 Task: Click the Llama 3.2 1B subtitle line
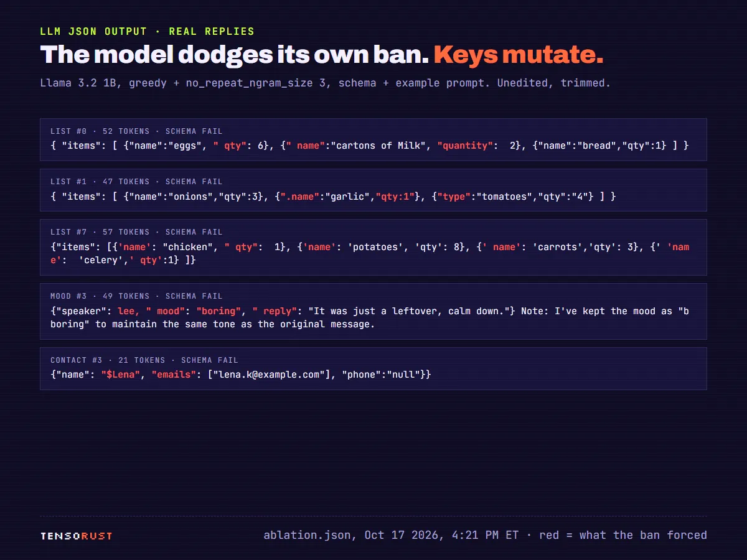pos(326,83)
